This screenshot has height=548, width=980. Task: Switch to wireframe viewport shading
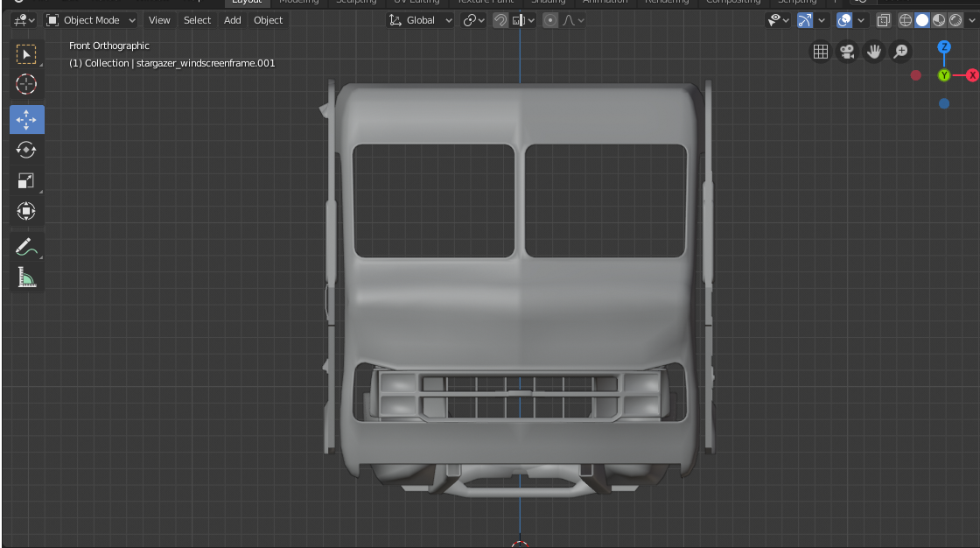906,20
